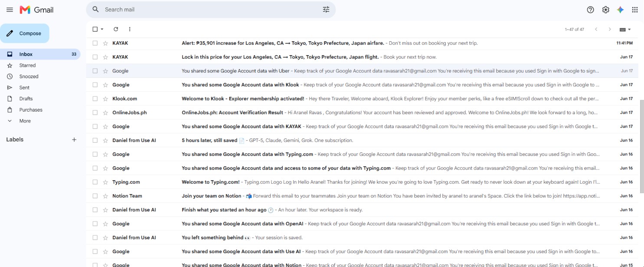This screenshot has height=267, width=644.
Task: Open the 'You left something behind' email
Action: (x=362, y=237)
